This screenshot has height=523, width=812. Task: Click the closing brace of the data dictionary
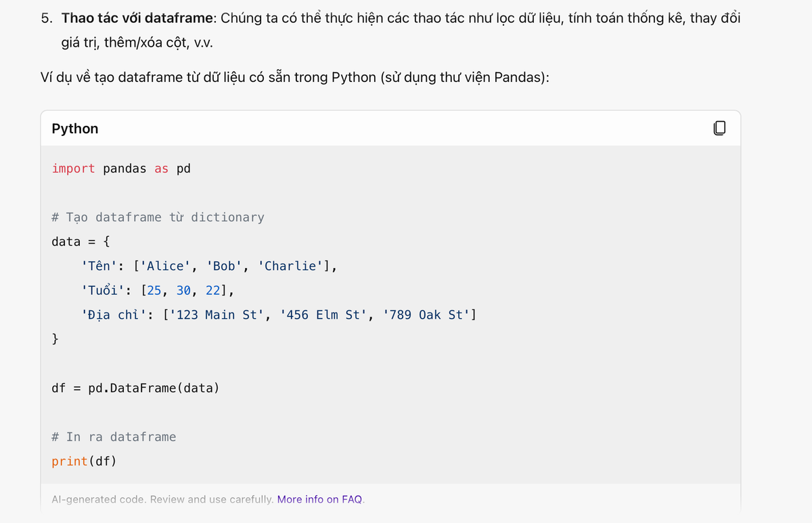[55, 339]
